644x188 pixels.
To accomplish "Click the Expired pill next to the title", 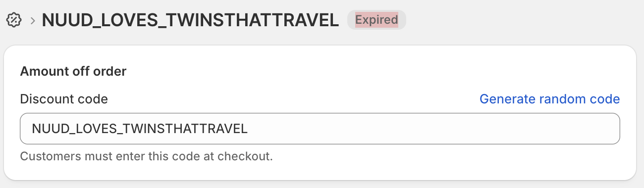I will [x=376, y=20].
